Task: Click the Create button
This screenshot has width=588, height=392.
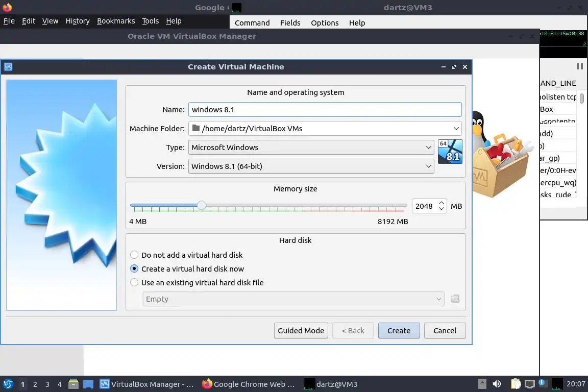Action: click(399, 330)
